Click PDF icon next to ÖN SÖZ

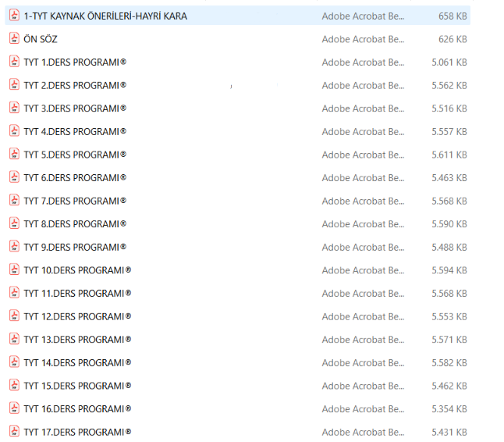tap(14, 38)
